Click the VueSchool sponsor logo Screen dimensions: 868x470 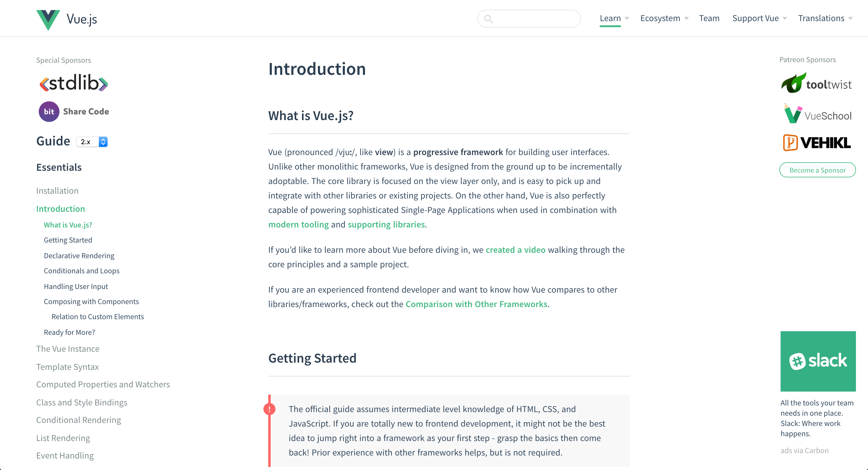click(817, 115)
